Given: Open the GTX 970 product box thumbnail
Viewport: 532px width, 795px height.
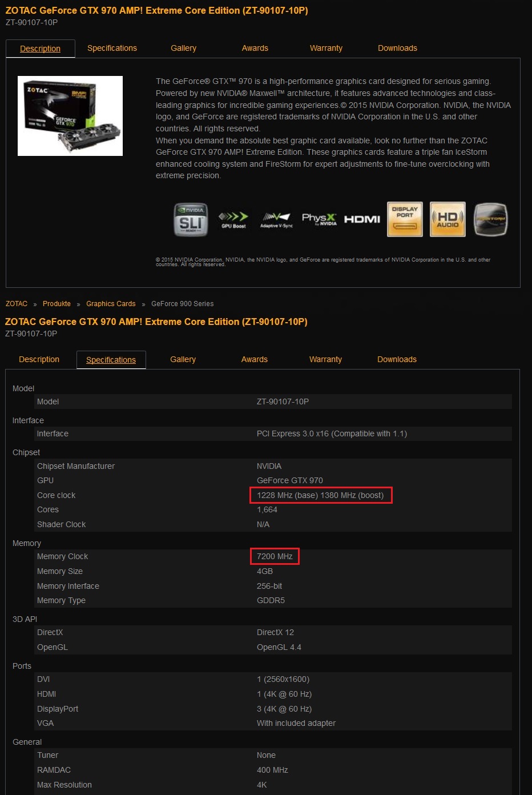Looking at the screenshot, I should pyautogui.click(x=70, y=116).
